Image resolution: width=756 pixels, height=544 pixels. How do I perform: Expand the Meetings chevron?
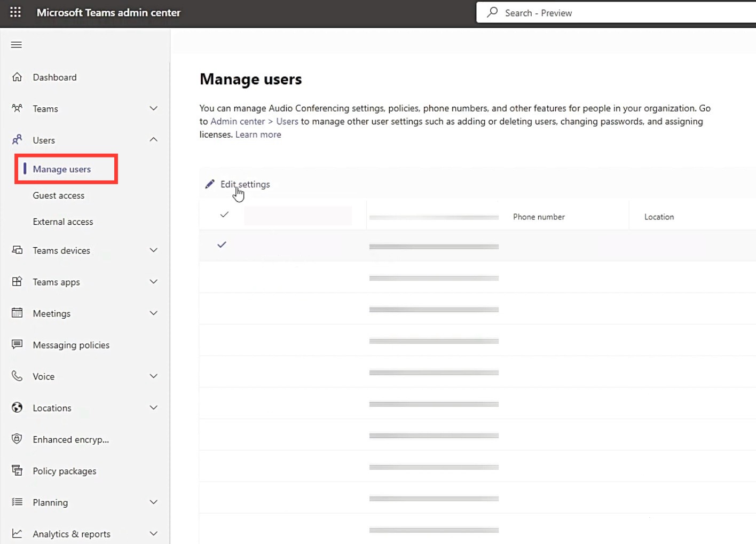click(x=154, y=313)
